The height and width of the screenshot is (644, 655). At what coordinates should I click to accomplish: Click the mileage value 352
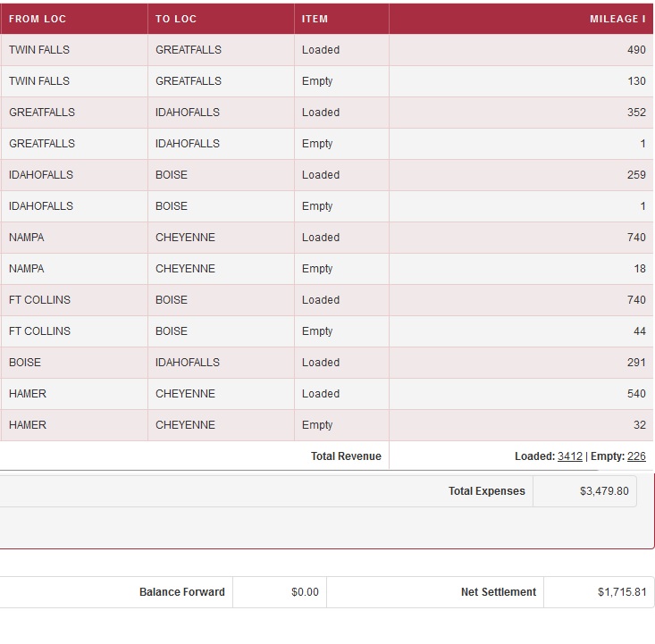635,113
